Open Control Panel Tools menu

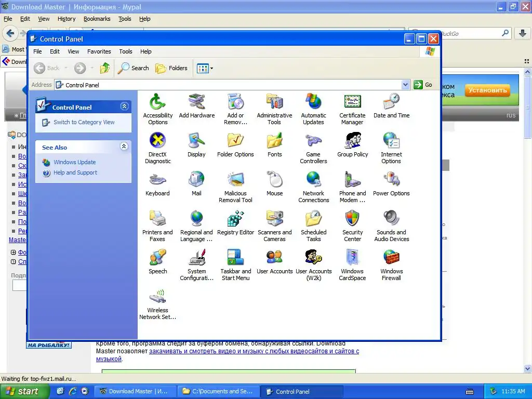point(126,51)
